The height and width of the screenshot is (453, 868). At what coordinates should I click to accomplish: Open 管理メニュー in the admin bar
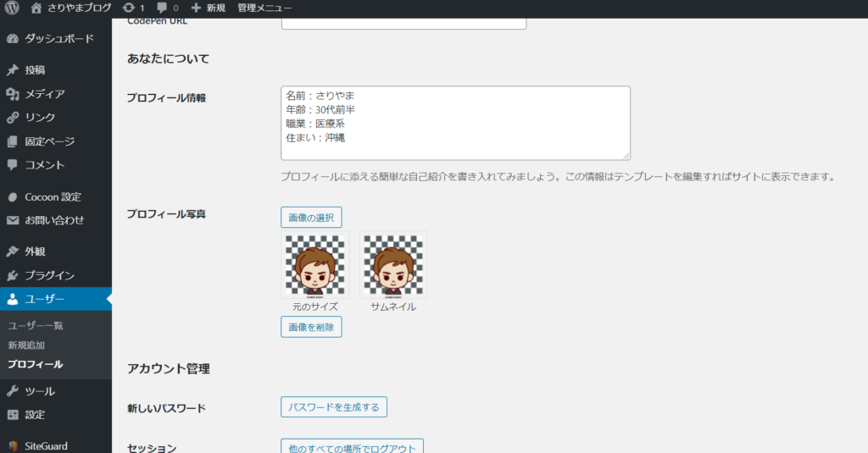click(x=264, y=8)
